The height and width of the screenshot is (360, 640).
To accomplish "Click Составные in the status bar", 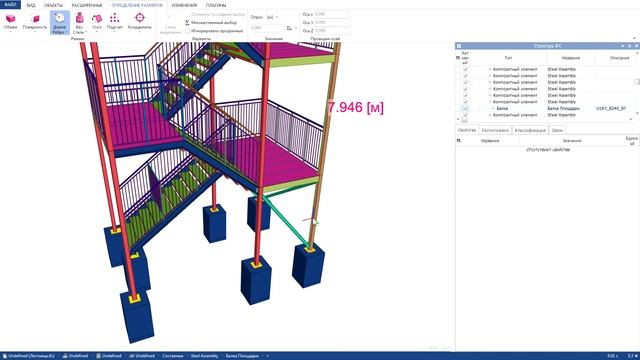I will (173, 356).
